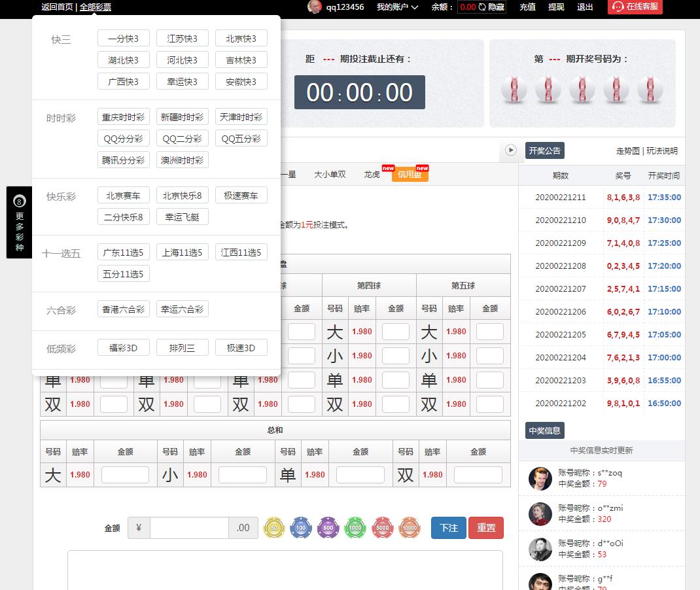
Task: Click the orange 10000 betting chip
Action: coord(410,528)
